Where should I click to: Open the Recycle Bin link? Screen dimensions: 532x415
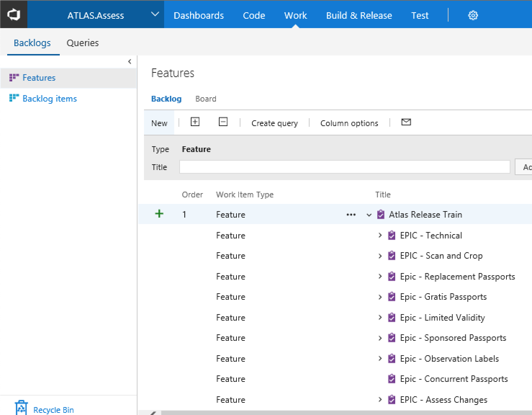pyautogui.click(x=53, y=410)
